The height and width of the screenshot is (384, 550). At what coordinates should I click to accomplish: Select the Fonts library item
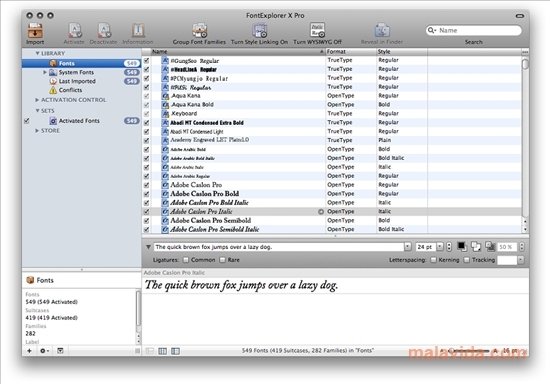tap(81, 63)
